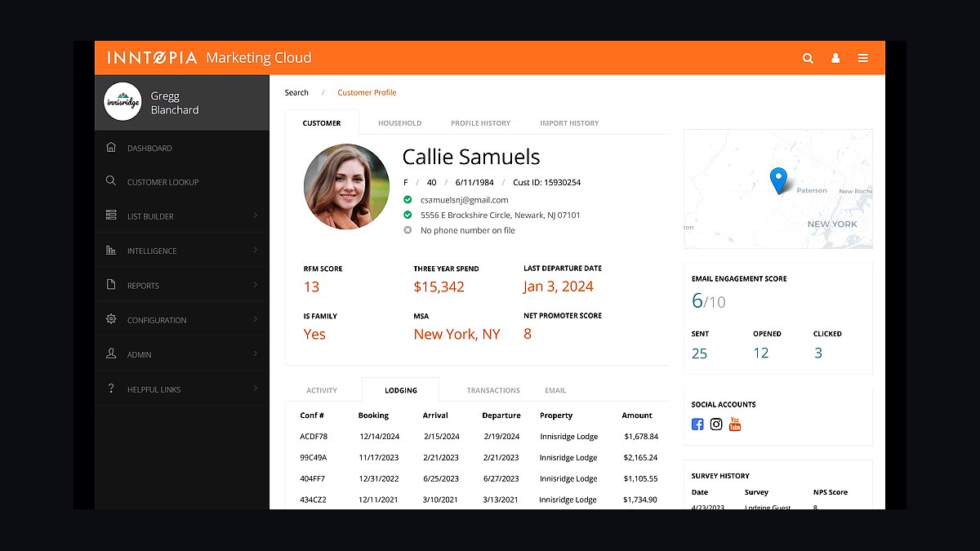Click the grey X beside no phone number
Screen dimensions: 980x551
click(x=408, y=230)
